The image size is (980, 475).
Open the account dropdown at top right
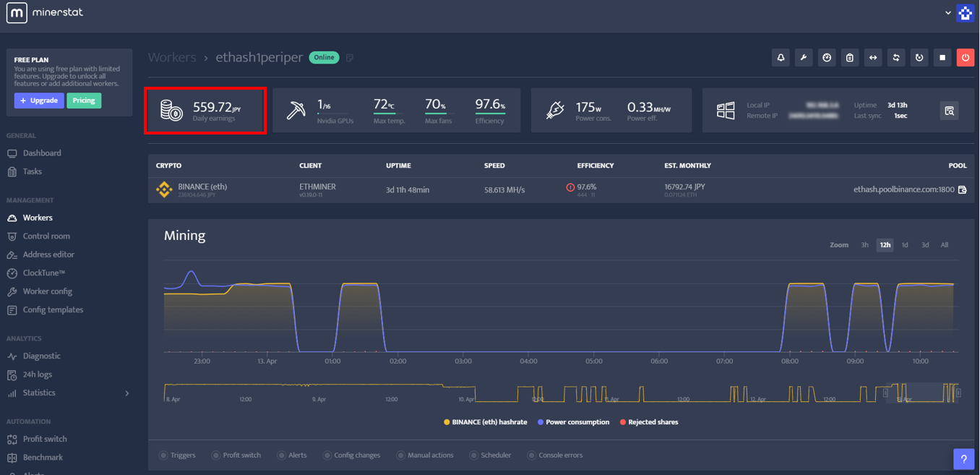pyautogui.click(x=947, y=13)
